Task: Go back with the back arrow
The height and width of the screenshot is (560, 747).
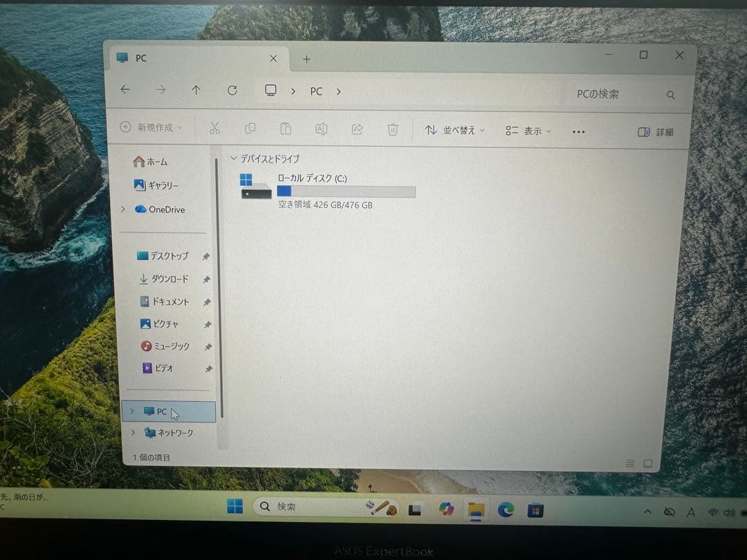Action: coord(125,89)
